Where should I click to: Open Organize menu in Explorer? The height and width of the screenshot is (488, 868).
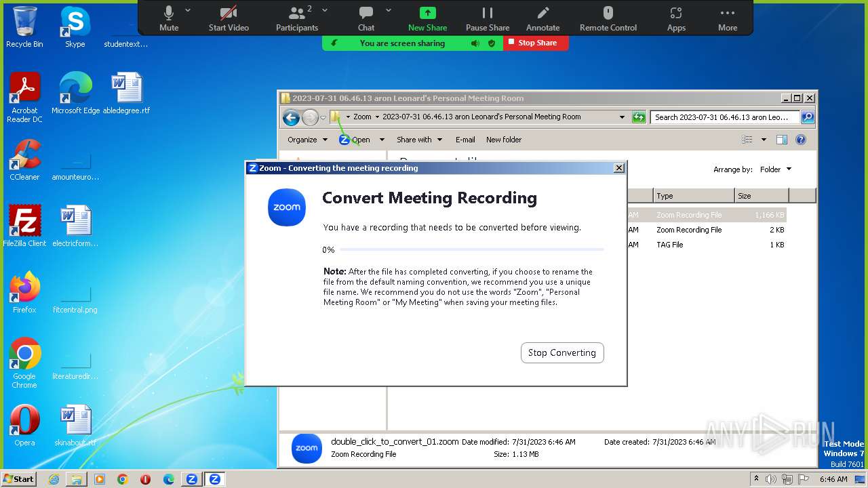(x=307, y=140)
